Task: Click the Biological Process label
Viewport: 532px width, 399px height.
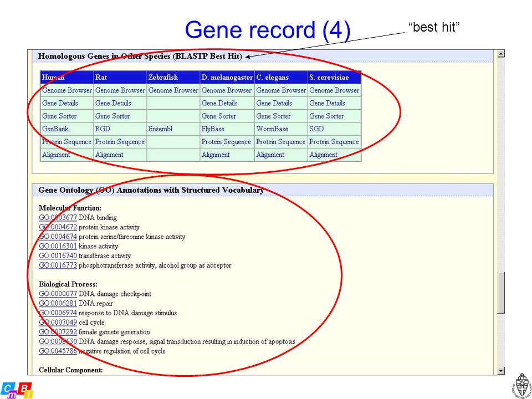Action: (x=68, y=284)
